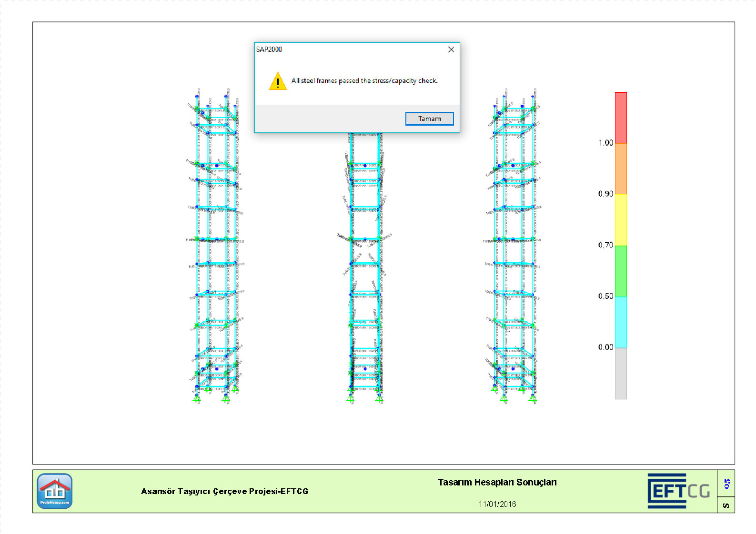Click the 'Asansör Taşıyıcı Çerçeve Projesi-EFTCG' title
Image resolution: width=756 pixels, height=534 pixels.
pyautogui.click(x=224, y=491)
